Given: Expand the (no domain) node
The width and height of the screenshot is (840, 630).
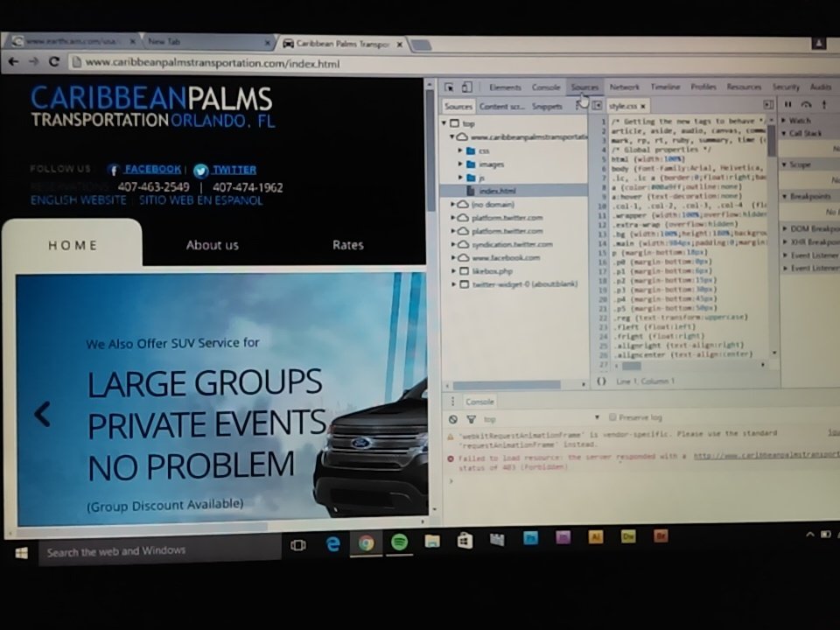Looking at the screenshot, I should (453, 204).
